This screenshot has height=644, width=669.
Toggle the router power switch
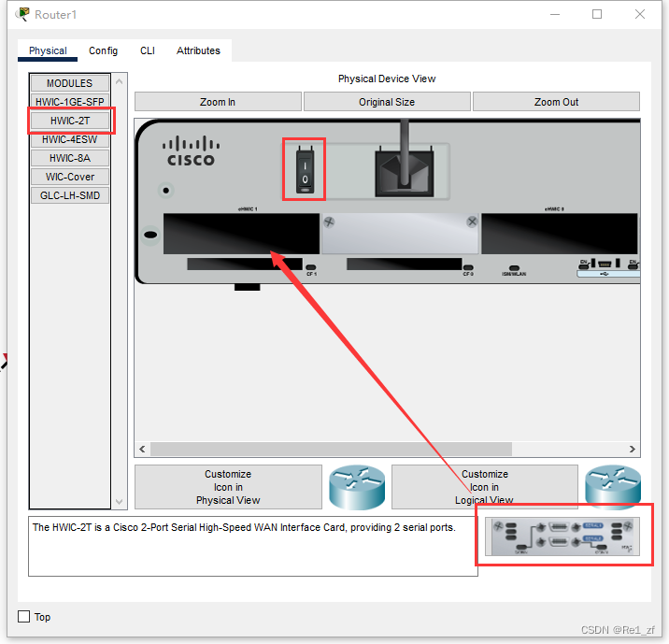tap(305, 170)
